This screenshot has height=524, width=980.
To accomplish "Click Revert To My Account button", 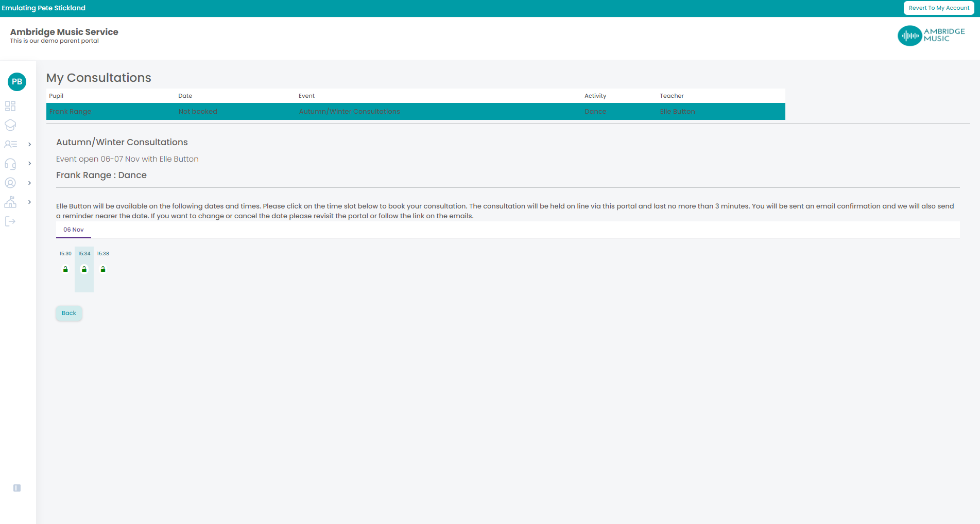I will [939, 8].
